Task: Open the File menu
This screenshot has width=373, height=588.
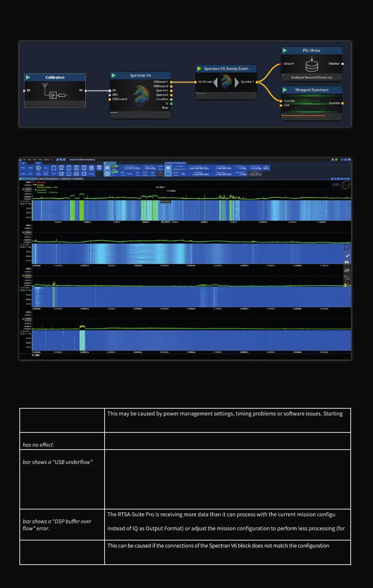Action: click(x=25, y=160)
